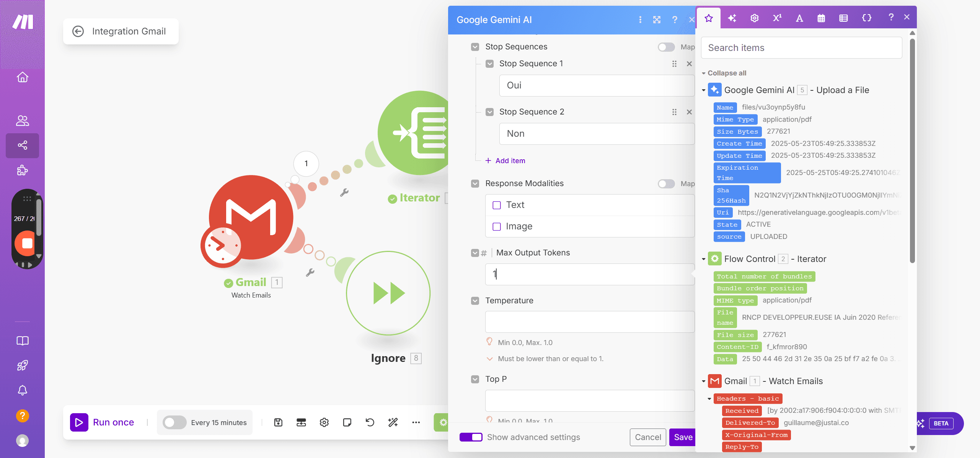Click the Save scenario disk icon
Screen dimensions: 980x458
coord(278,422)
